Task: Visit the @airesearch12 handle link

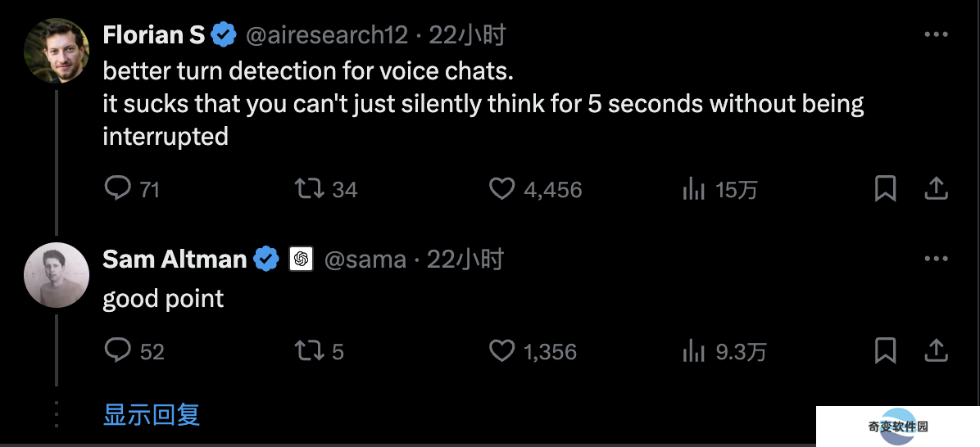Action: (x=327, y=35)
